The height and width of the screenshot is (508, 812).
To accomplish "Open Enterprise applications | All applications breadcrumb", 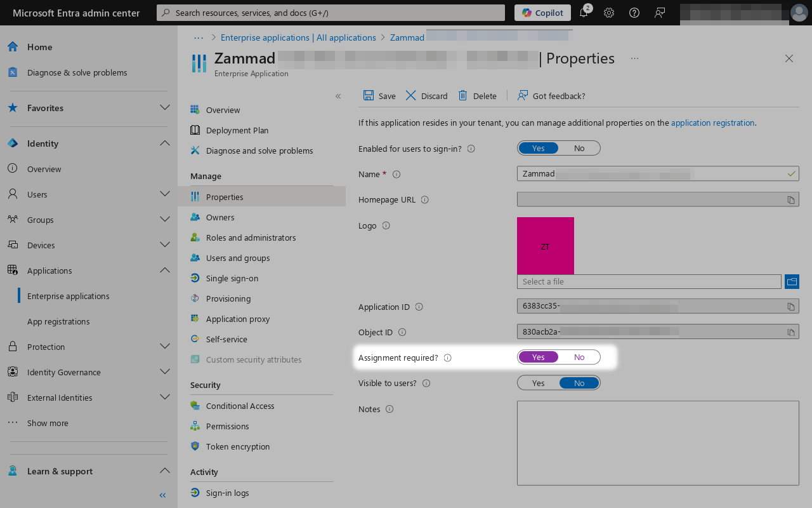I will [298, 37].
